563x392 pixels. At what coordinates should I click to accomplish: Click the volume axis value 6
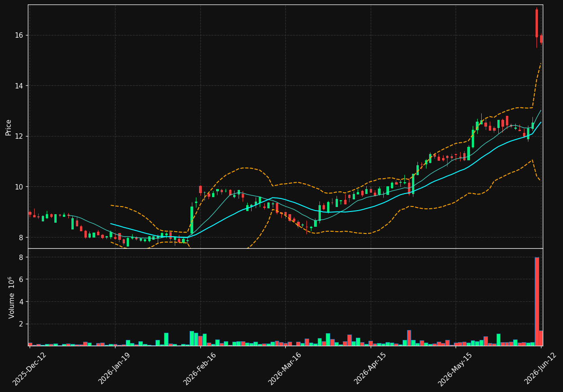point(22,279)
